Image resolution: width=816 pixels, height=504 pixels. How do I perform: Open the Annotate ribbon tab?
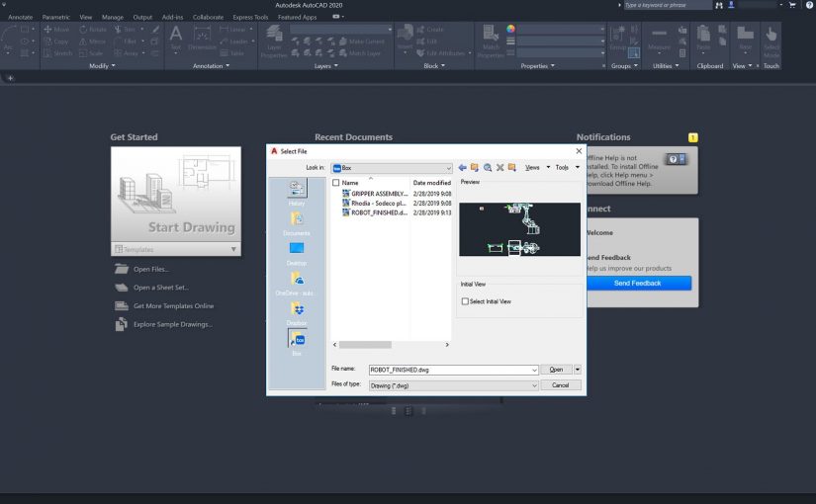coord(21,17)
